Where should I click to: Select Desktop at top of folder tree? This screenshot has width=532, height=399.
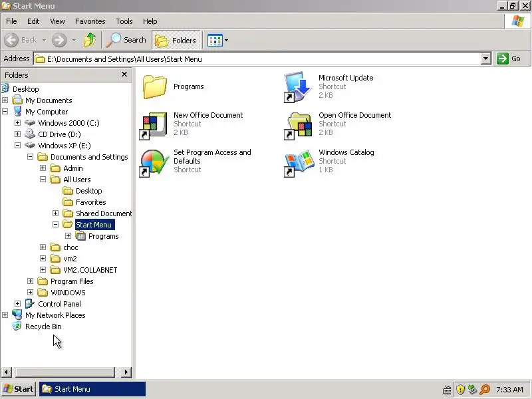coord(26,89)
